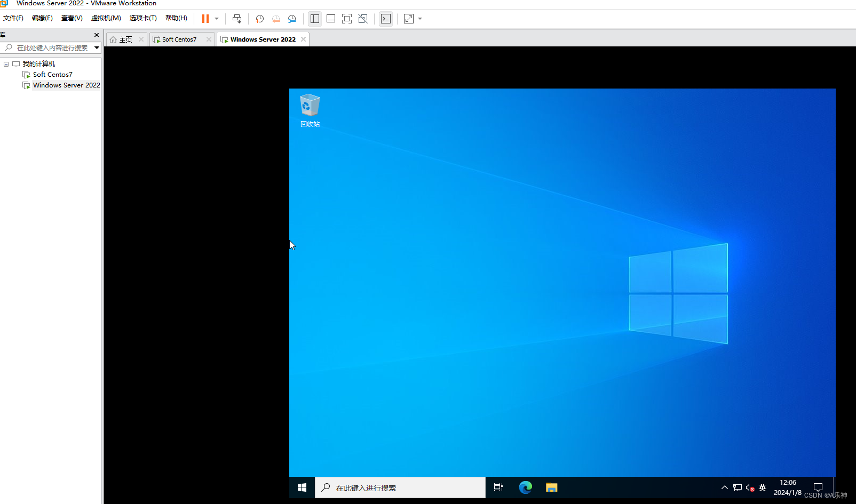
Task: Send Ctrl+Alt+Del to the VM
Action: (237, 19)
